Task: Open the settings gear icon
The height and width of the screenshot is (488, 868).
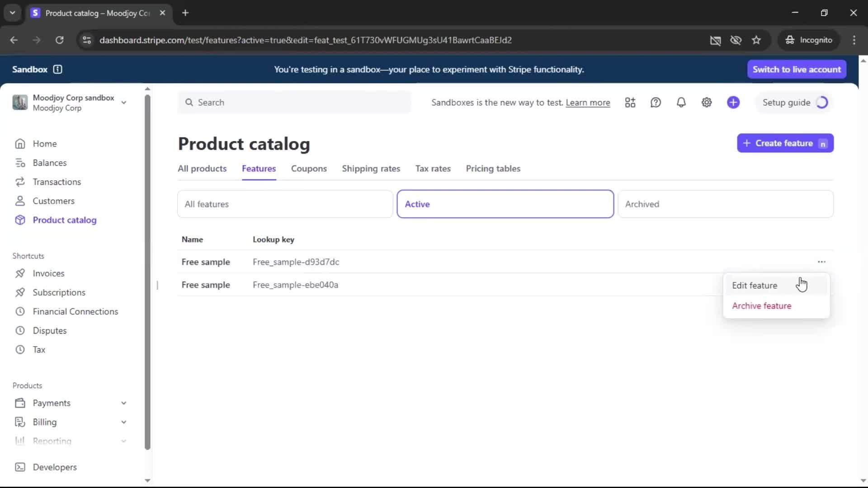Action: click(x=707, y=103)
